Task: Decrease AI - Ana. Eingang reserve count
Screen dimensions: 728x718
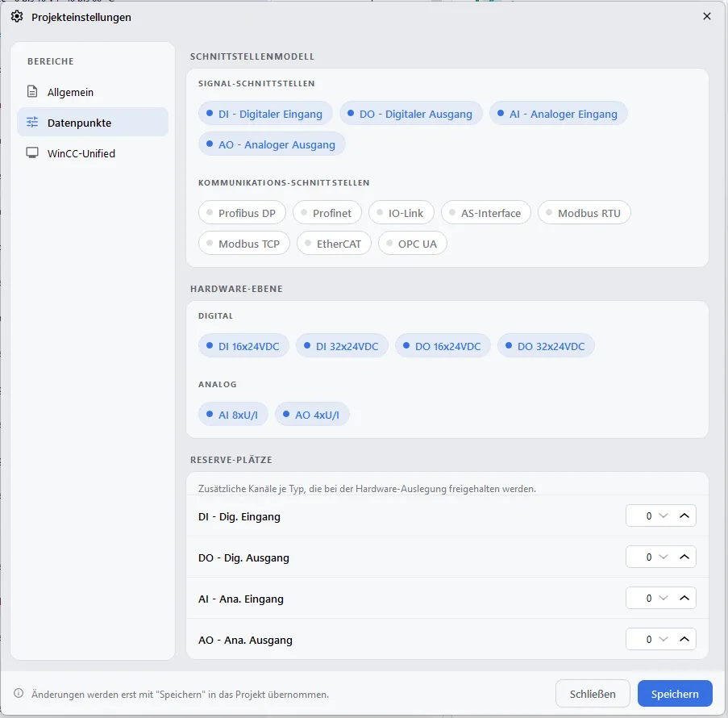Action: [663, 598]
